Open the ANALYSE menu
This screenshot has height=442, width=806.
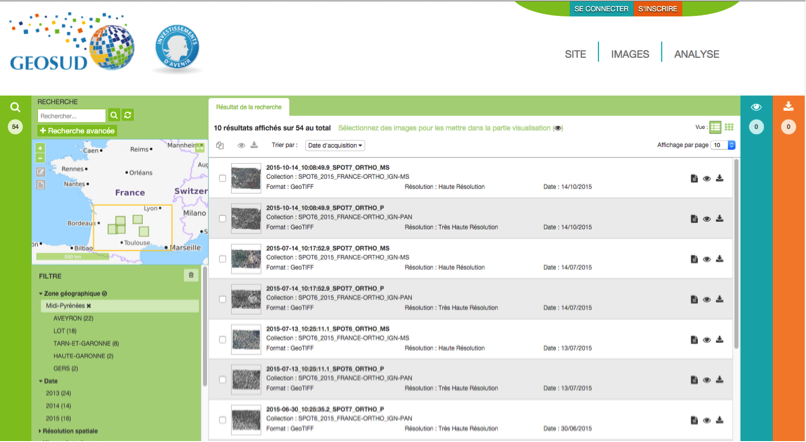click(697, 54)
